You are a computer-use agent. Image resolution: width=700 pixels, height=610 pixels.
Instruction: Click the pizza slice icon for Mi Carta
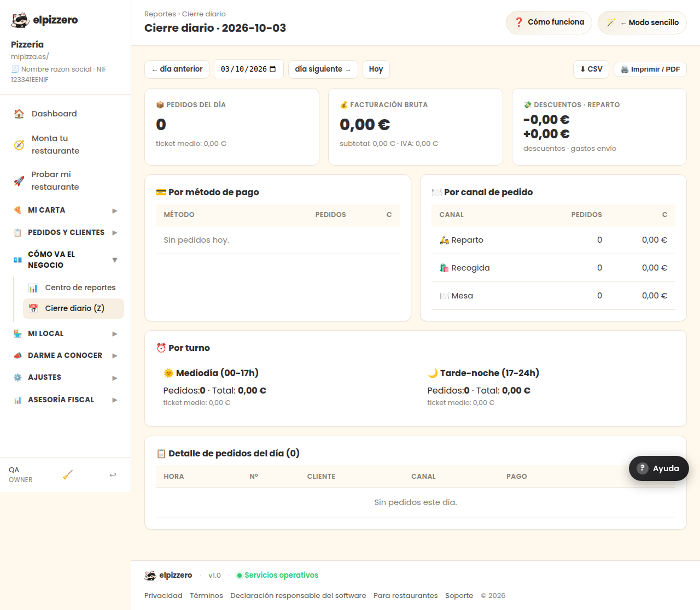pos(17,210)
